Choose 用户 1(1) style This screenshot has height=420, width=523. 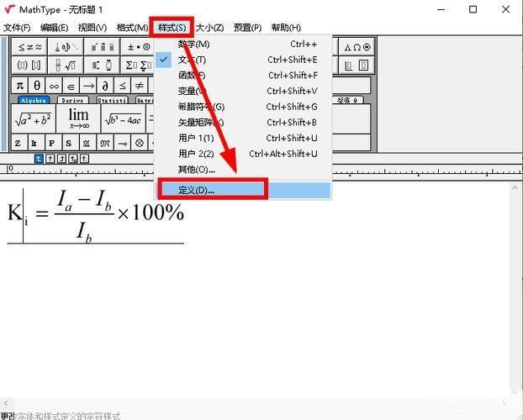click(x=243, y=139)
